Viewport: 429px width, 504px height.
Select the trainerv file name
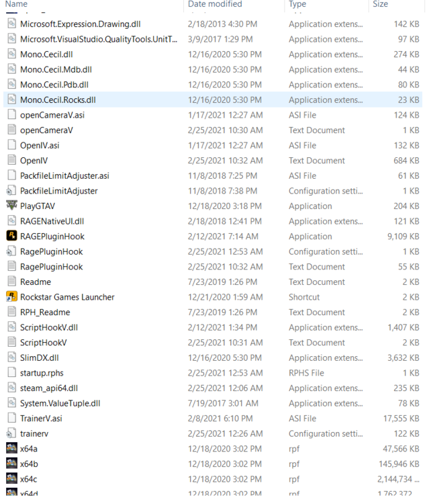click(34, 433)
